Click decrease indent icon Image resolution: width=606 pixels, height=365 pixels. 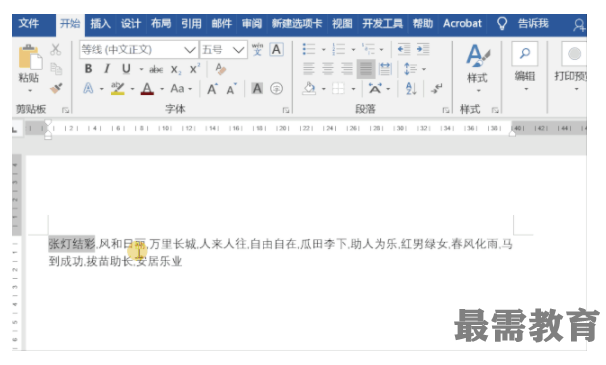[x=404, y=49]
